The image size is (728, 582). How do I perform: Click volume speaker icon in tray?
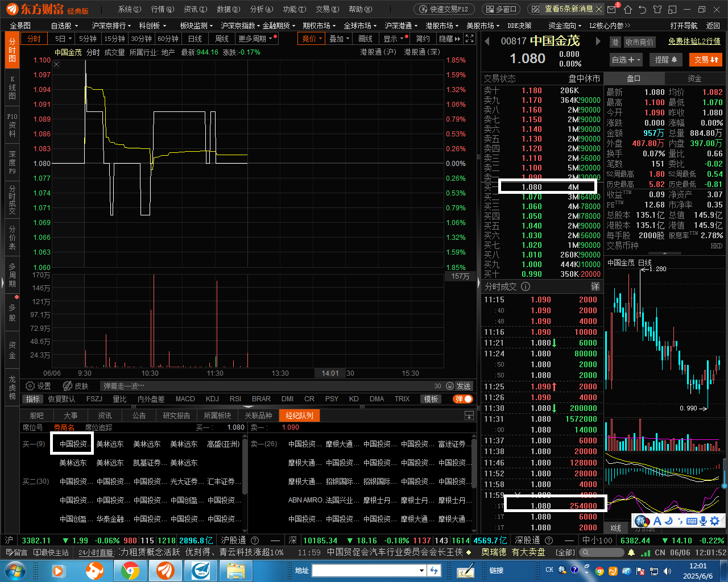(x=667, y=571)
